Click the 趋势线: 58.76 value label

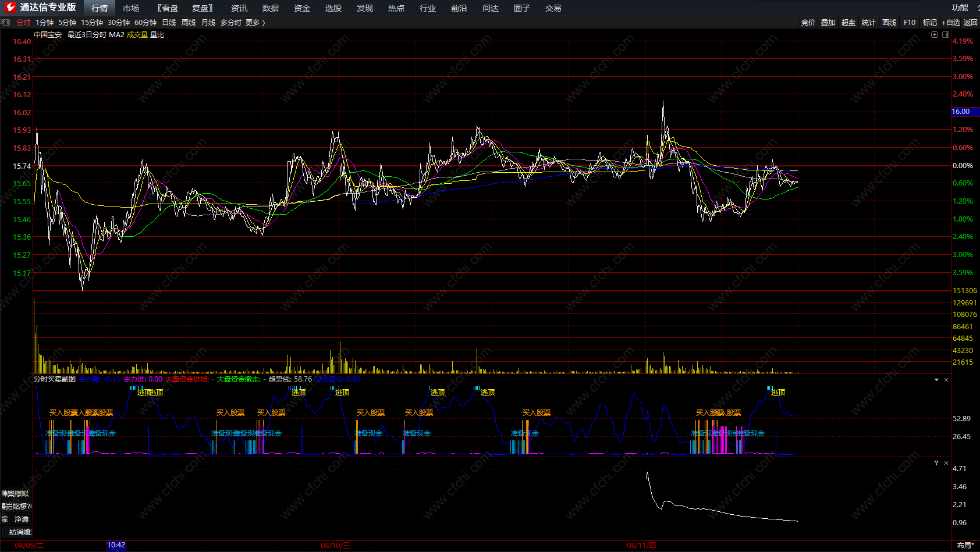290,379
